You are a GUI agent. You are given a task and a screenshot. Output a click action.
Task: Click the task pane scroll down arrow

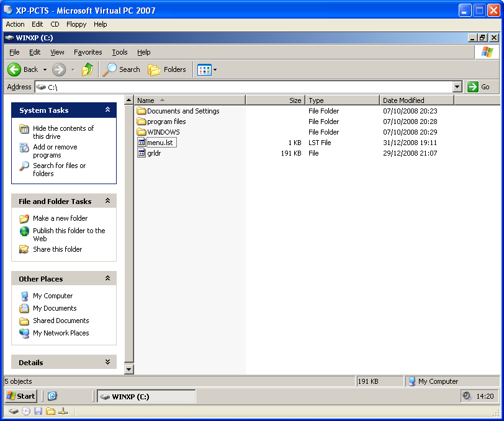pos(128,370)
